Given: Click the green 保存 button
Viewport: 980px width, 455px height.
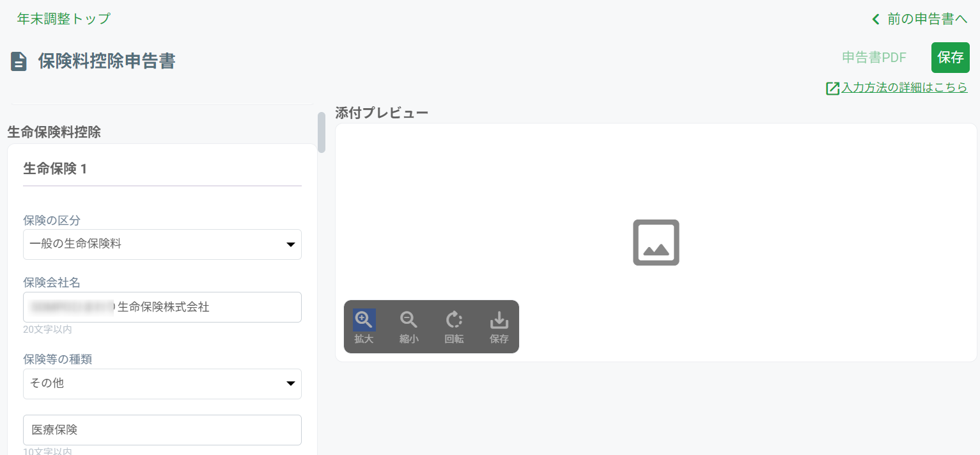Looking at the screenshot, I should click(x=951, y=58).
